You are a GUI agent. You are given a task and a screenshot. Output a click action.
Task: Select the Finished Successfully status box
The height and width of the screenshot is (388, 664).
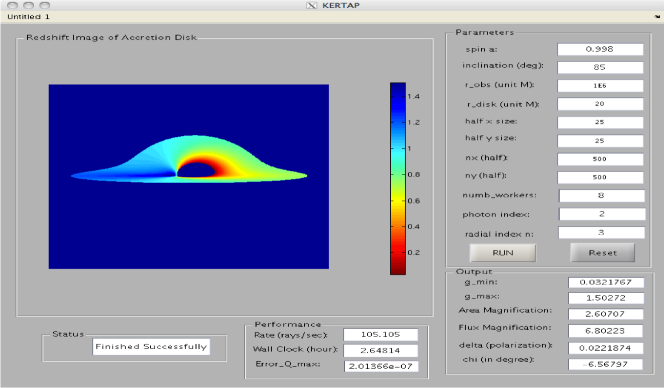click(151, 347)
